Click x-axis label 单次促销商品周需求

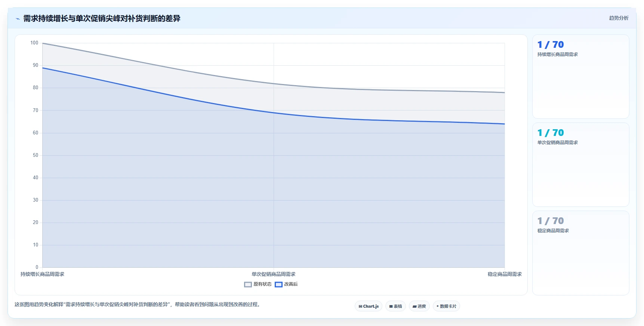pyautogui.click(x=274, y=274)
